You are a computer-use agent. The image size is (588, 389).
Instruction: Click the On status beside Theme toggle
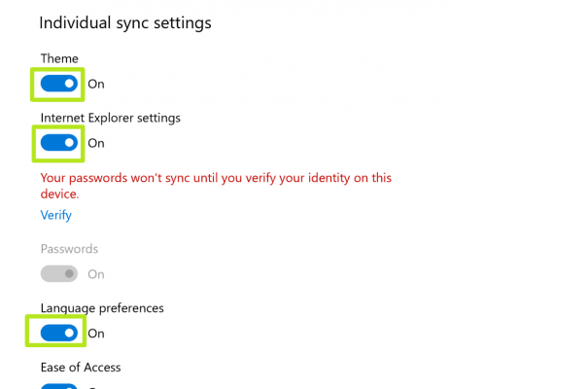coord(96,84)
